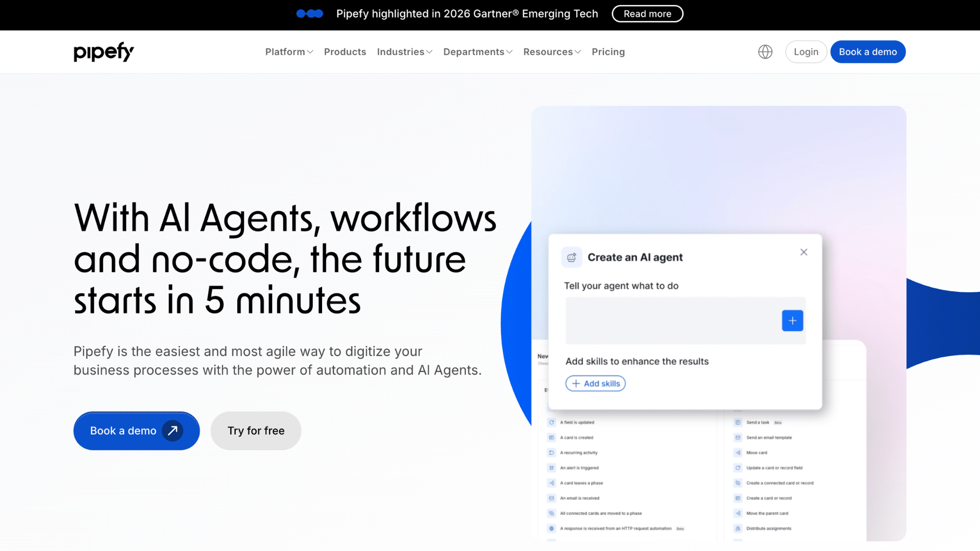Click the 'Create a connected card' icon
The image size is (980, 551).
coord(738,483)
